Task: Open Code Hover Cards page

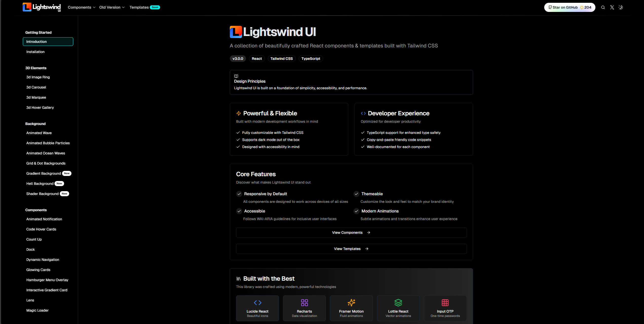Action: coord(41,229)
